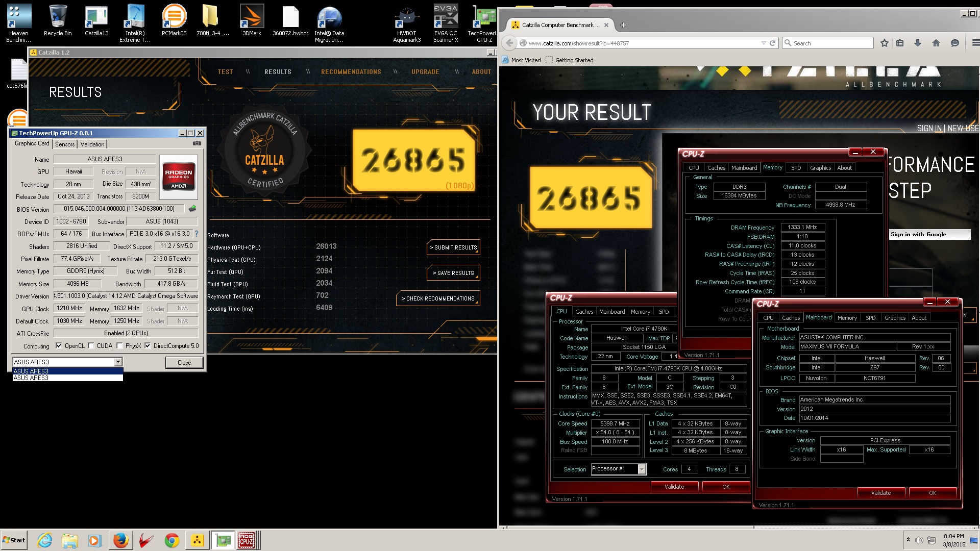Screen dimensions: 980x551
Task: Open Catzilla ABOUT menu item
Action: 481,72
